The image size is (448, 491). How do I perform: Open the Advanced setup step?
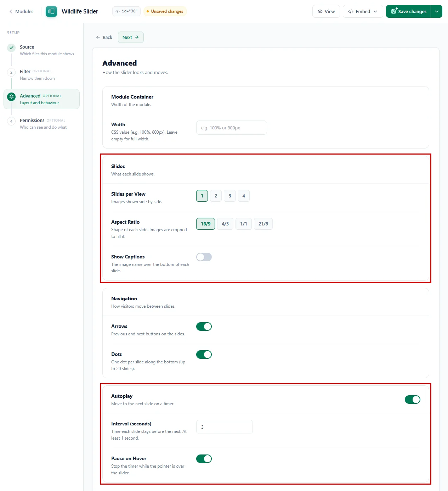point(41,99)
